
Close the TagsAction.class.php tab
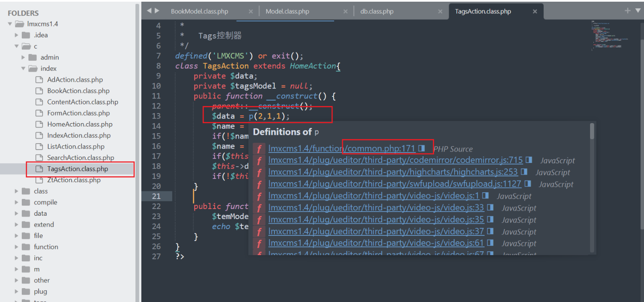click(535, 11)
